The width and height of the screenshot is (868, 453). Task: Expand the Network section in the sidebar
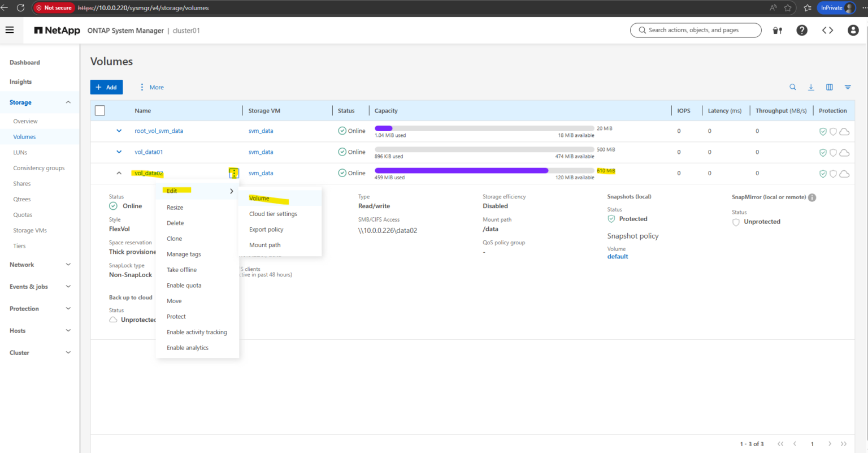click(x=38, y=264)
